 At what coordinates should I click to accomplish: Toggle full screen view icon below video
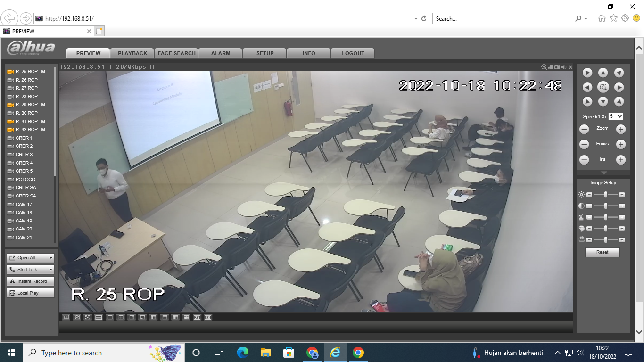88,317
